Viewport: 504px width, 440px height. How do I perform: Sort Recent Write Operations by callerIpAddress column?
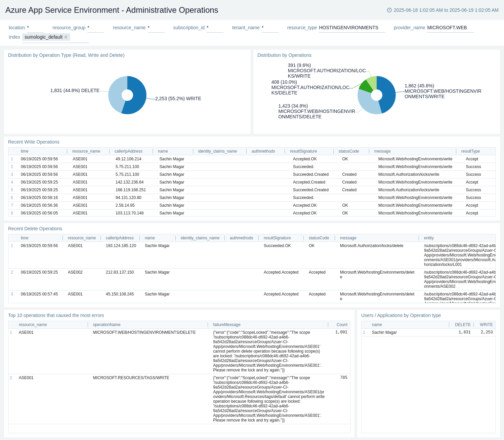(x=128, y=151)
